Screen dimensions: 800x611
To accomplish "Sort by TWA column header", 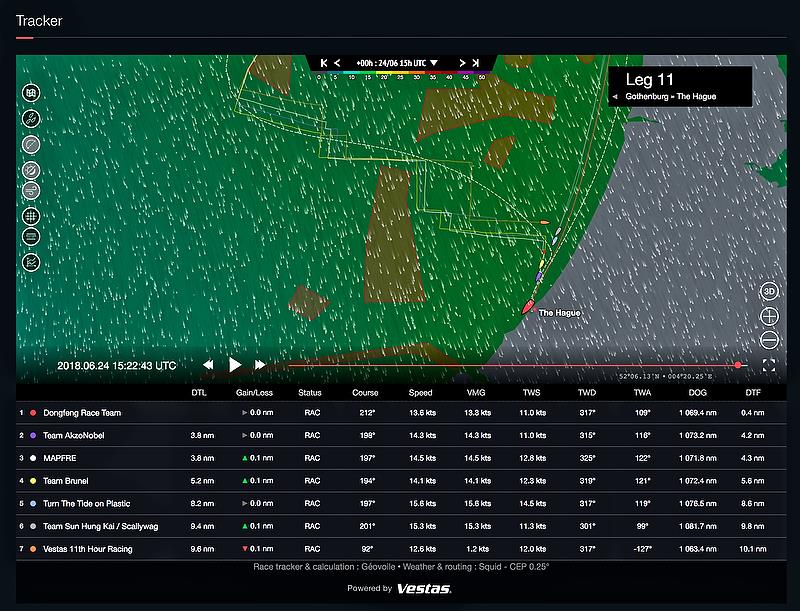I will click(x=642, y=393).
